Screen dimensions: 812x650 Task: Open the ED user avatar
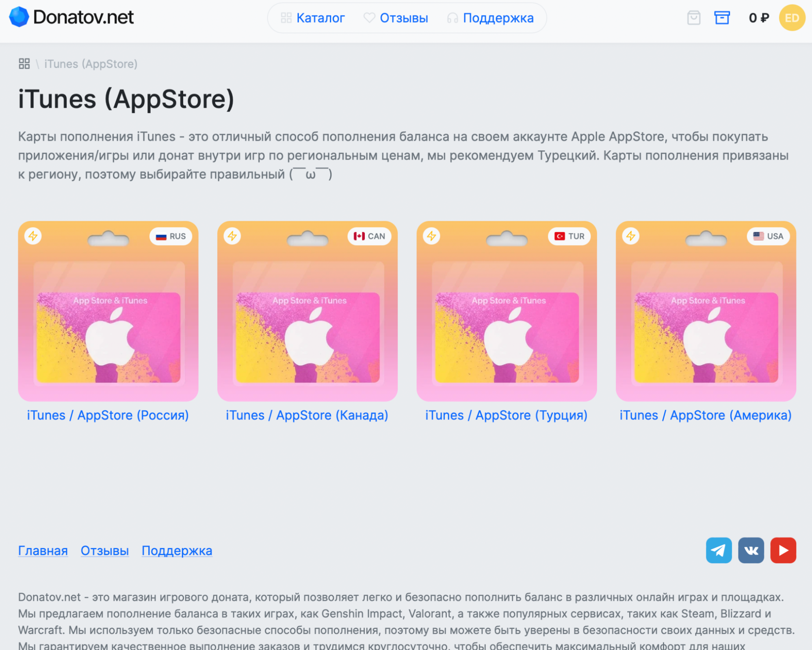click(x=792, y=18)
